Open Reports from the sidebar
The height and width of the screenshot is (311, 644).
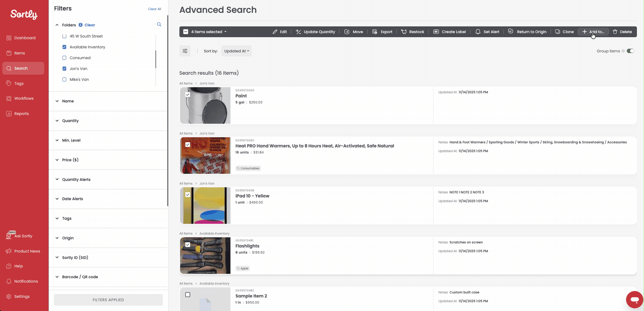(21, 113)
